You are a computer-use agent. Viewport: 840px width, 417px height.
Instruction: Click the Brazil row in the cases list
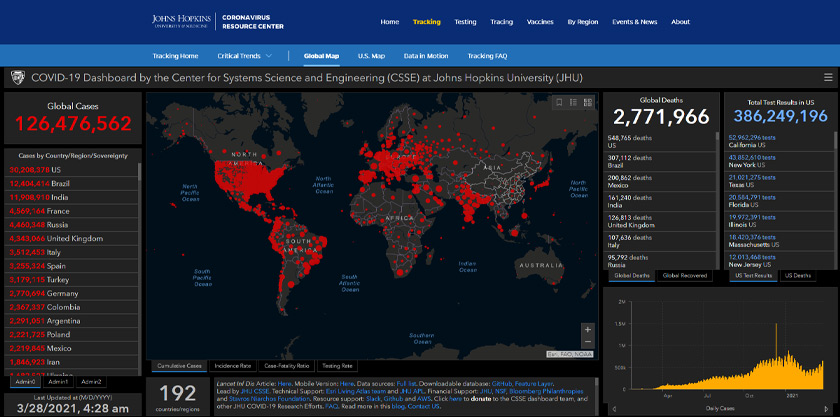71,183
